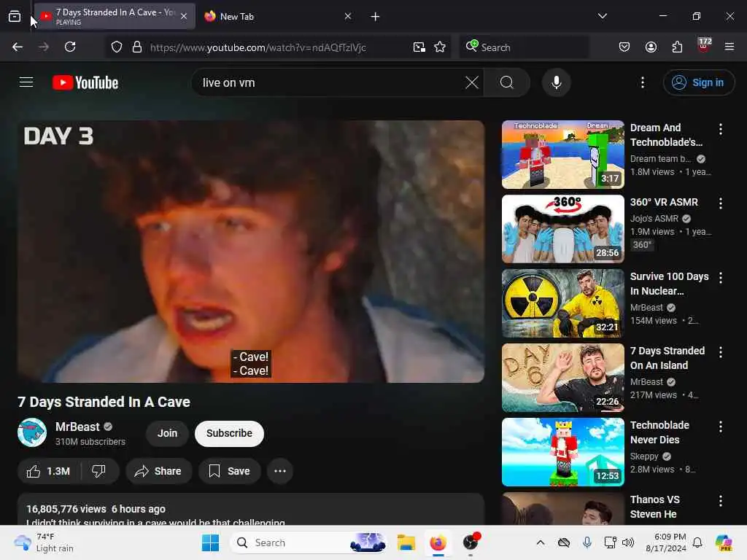Open 7 Days Stranded On An Island title

click(x=667, y=358)
